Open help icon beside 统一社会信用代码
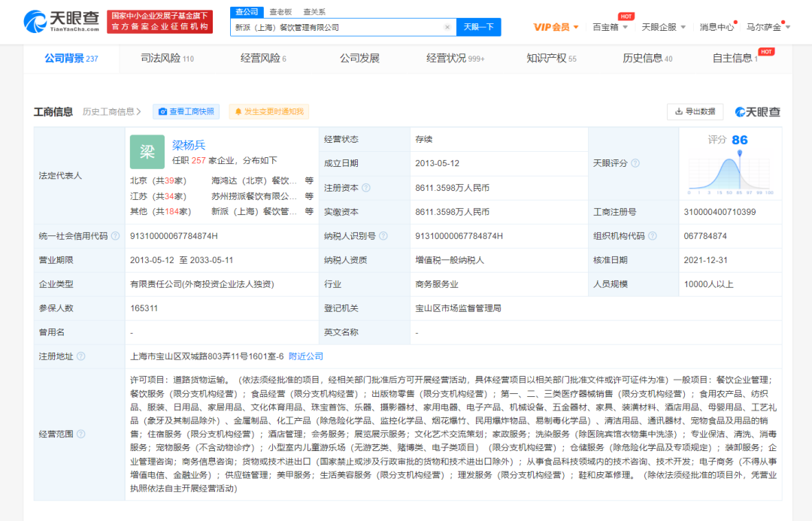This screenshot has width=812, height=521. [116, 235]
